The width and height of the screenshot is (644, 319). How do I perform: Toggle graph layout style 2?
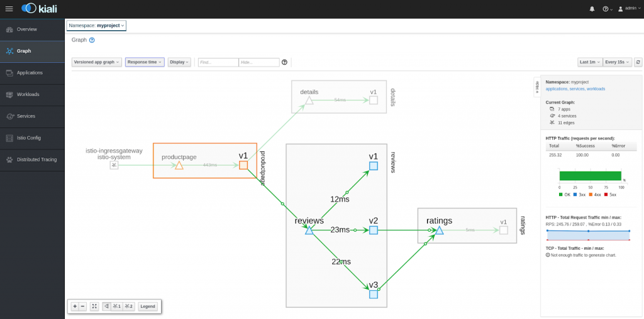click(x=129, y=306)
